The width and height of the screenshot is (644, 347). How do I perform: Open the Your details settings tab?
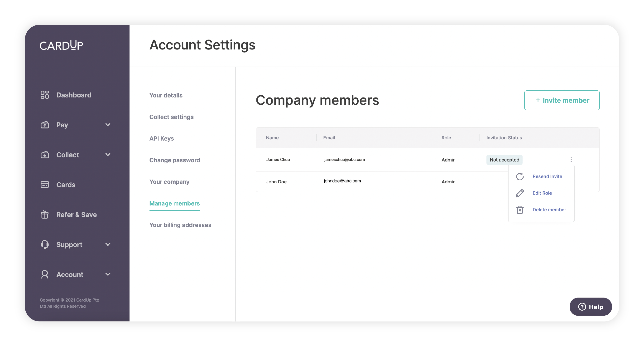point(166,95)
